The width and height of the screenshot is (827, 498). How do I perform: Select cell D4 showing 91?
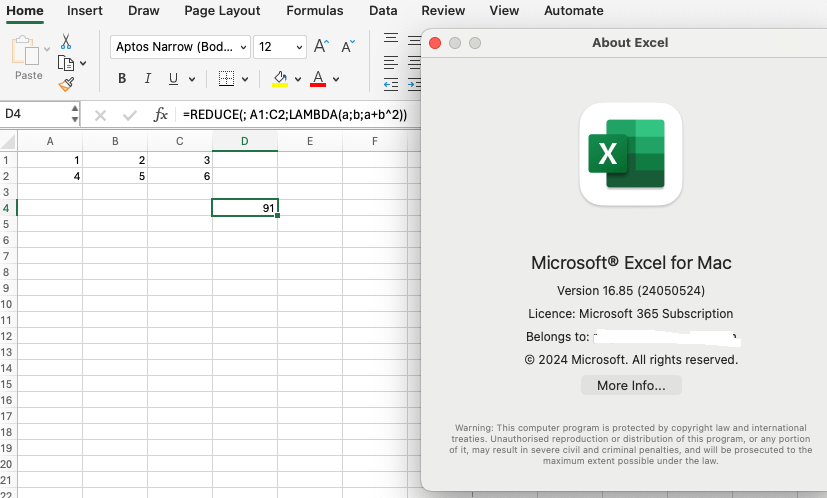[x=245, y=208]
